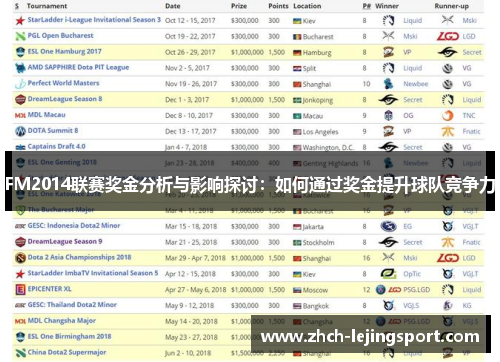Select the date text 'Nov 19 - 26, 2017'
Viewport: 500px width, 362px height.
click(x=191, y=84)
